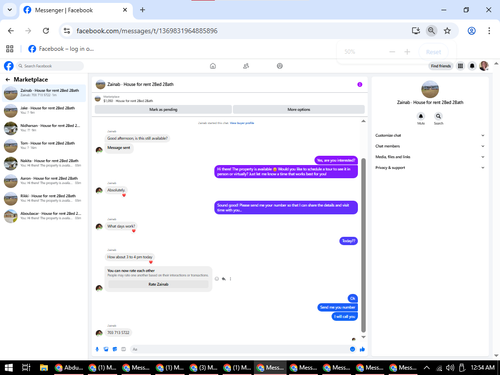500x375 pixels.
Task: Click the Search Facebook field
Action: [50, 66]
